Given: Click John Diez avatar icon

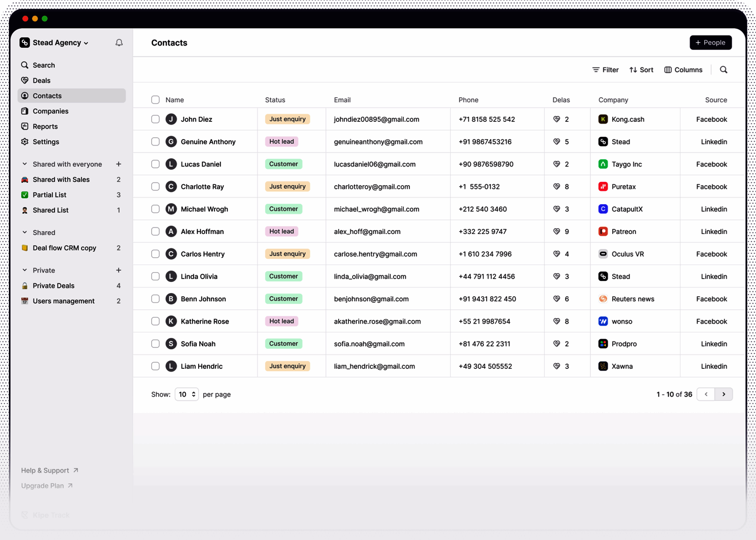Looking at the screenshot, I should pyautogui.click(x=171, y=119).
